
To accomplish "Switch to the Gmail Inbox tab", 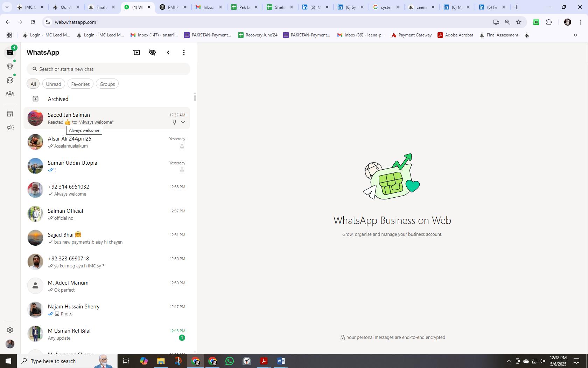I will pos(209,7).
